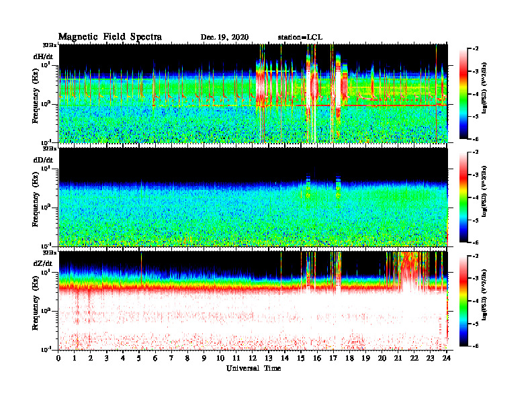The height and width of the screenshot is (411, 532).
Task: Click hour "6" on the Universal Time axis
Action: (155, 358)
